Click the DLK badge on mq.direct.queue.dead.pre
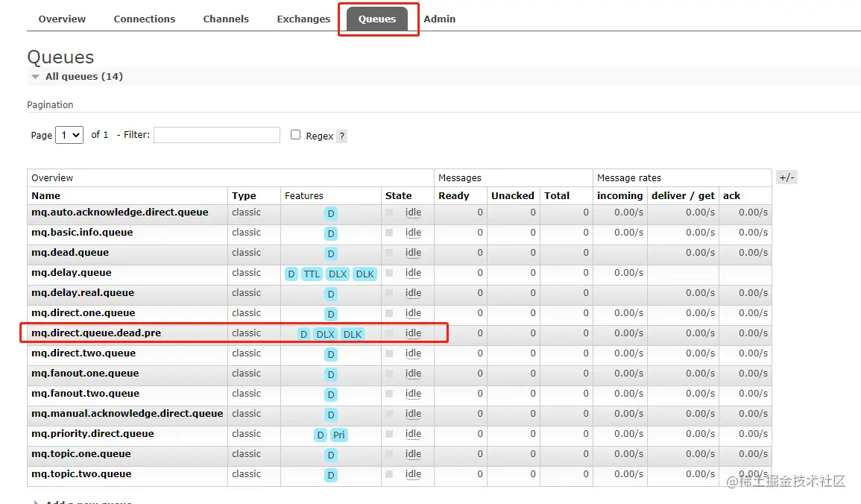 tap(353, 334)
